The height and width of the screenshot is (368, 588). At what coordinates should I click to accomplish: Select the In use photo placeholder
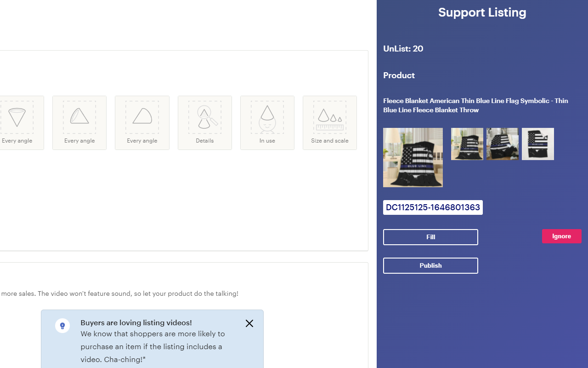tap(267, 123)
